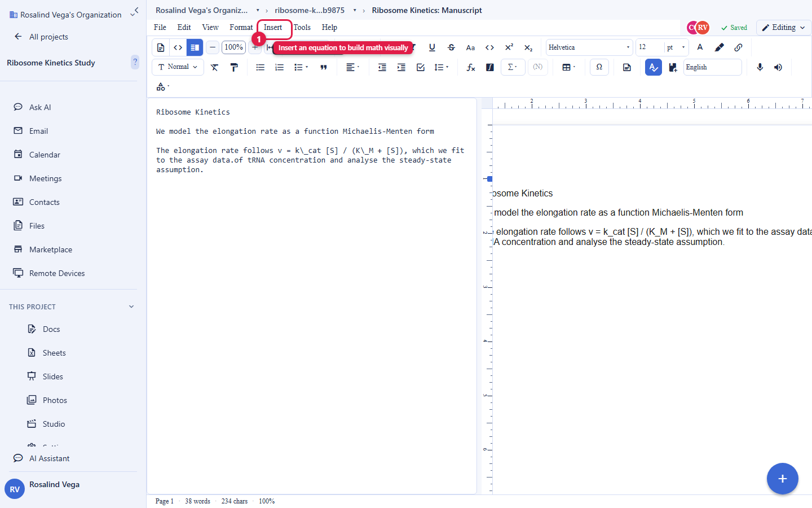
Task: Collapse the THIS PROJECT section
Action: [131, 306]
